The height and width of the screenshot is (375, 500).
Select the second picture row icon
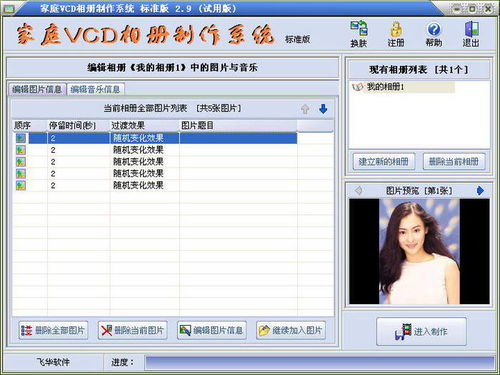21,150
